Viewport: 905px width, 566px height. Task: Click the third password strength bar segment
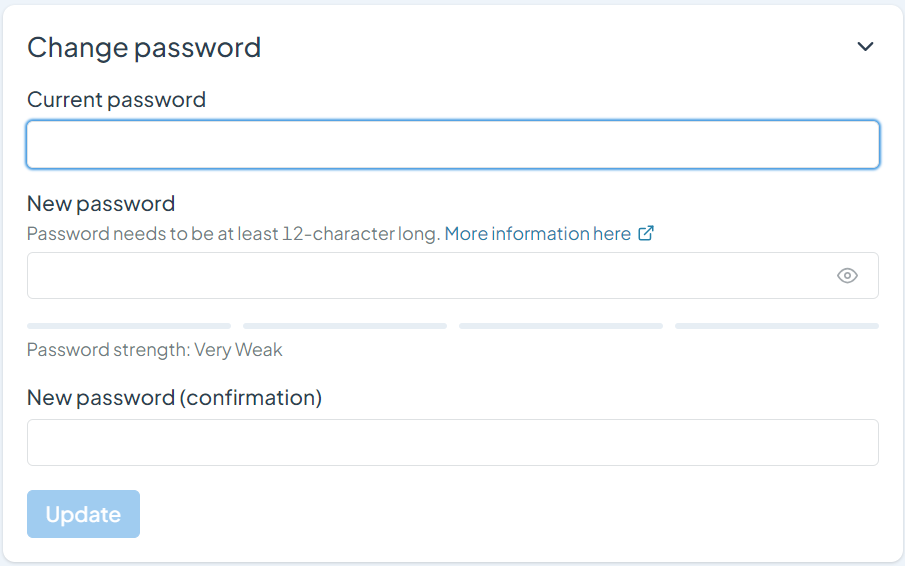[x=560, y=326]
